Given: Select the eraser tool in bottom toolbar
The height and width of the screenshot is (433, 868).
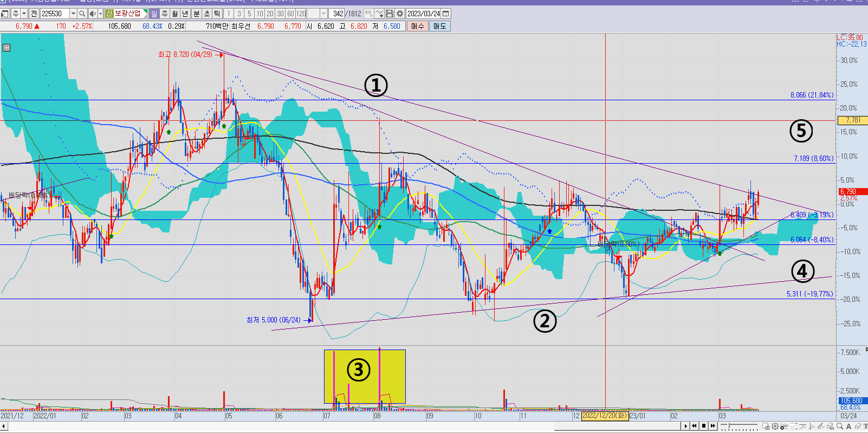Looking at the screenshot, I should tap(858, 426).
